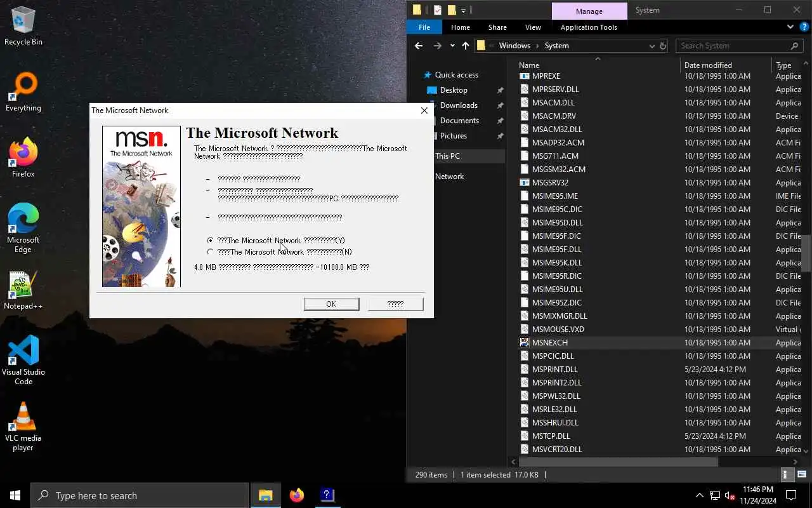
Task: Click OK in the Microsoft Network dialog
Action: [x=331, y=304]
